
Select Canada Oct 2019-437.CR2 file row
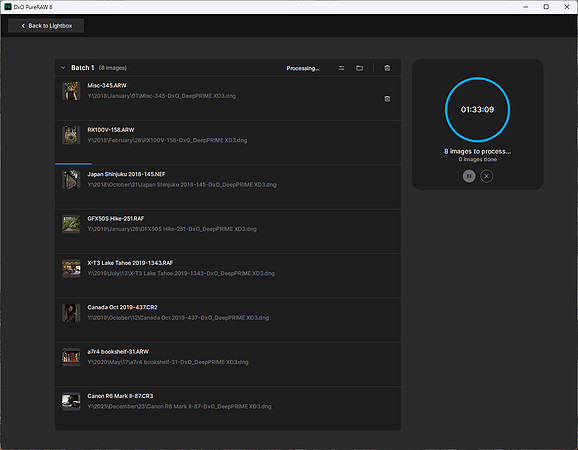coord(228,320)
